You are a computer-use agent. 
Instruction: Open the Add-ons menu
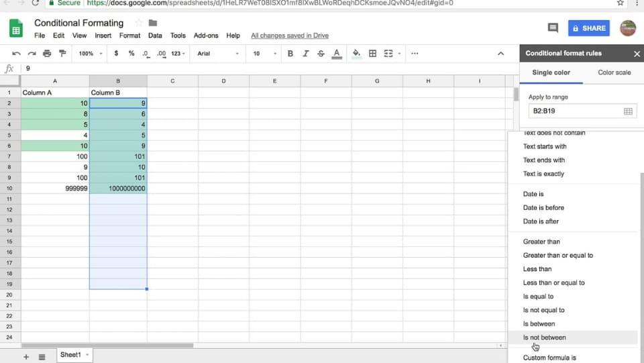click(206, 36)
